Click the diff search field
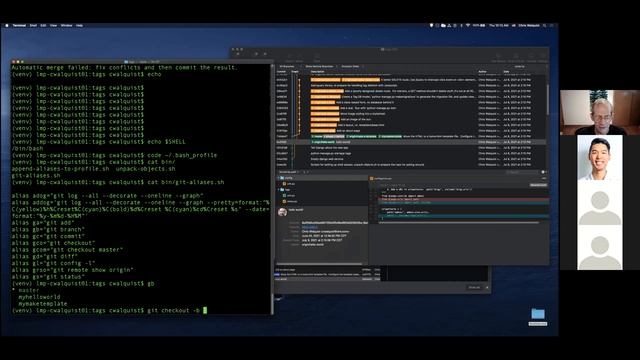The height and width of the screenshot is (360, 640). point(522,172)
